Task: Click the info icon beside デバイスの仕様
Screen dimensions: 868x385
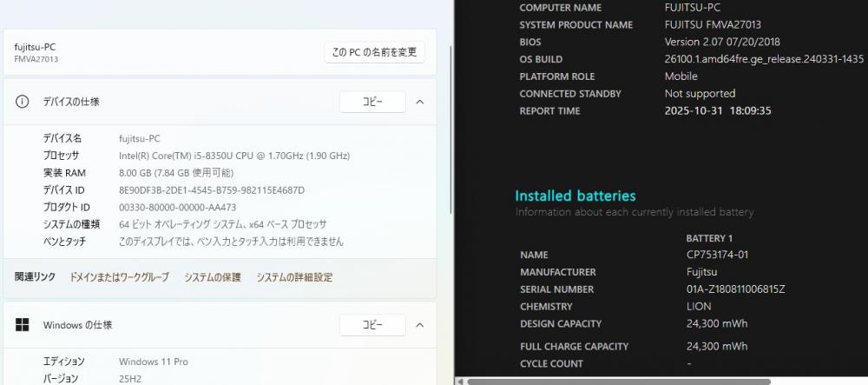Action: [x=23, y=102]
